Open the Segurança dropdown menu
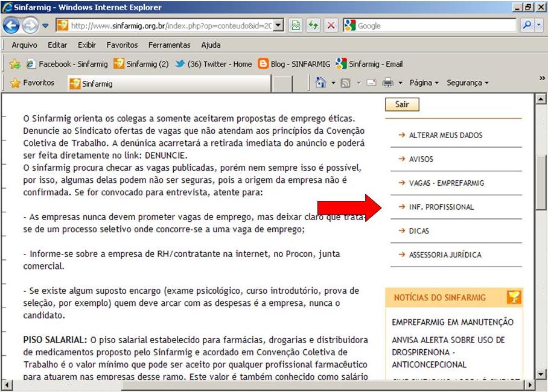The width and height of the screenshot is (548, 392). coord(467,83)
